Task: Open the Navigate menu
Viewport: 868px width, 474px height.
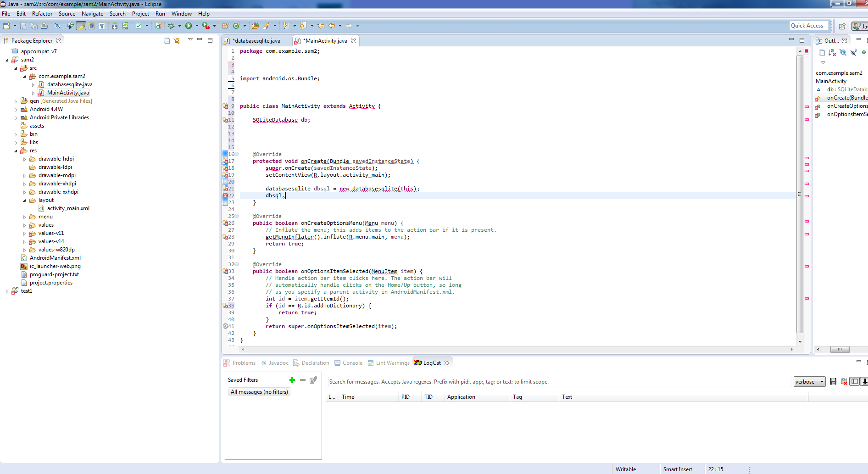Action: coord(92,14)
